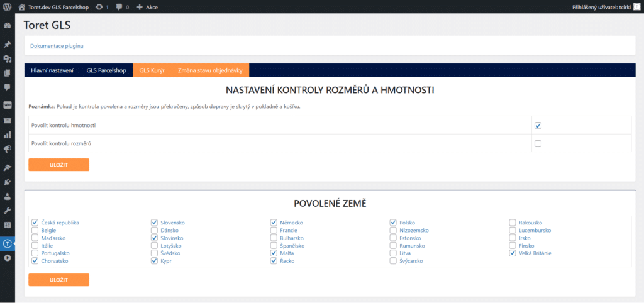
Task: Open Dashboard from the sidebar gauge icon
Action: [7, 26]
